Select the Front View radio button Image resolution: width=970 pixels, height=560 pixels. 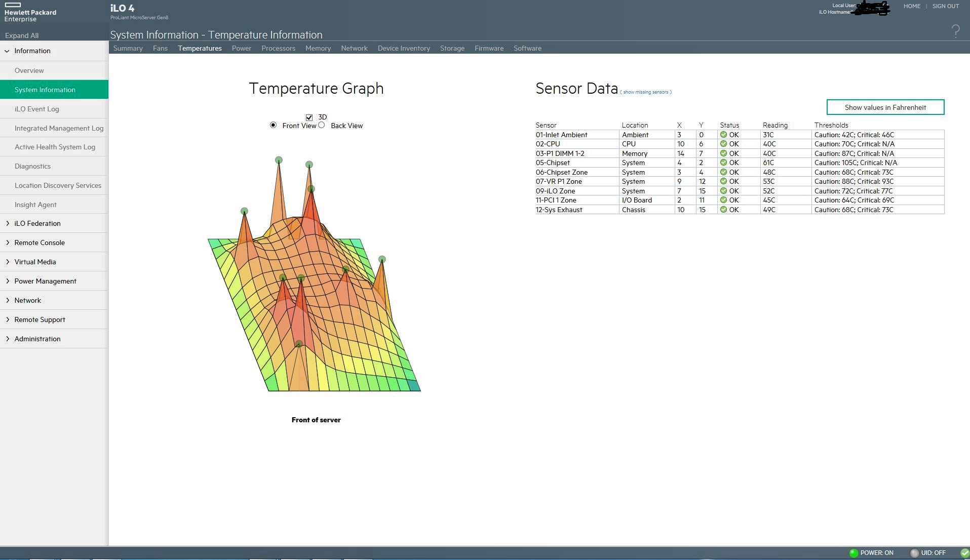[x=274, y=125]
